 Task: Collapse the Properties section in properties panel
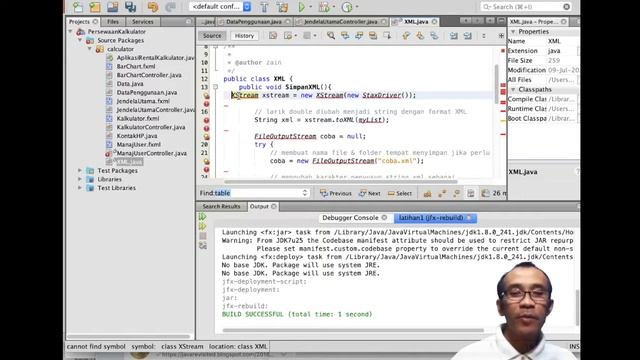(x=513, y=31)
